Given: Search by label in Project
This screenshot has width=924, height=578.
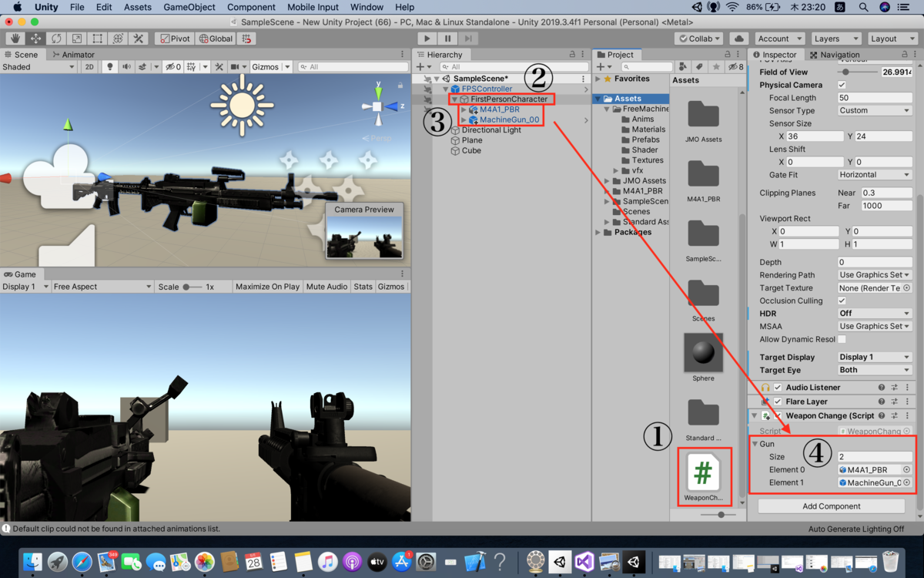Looking at the screenshot, I should point(699,67).
